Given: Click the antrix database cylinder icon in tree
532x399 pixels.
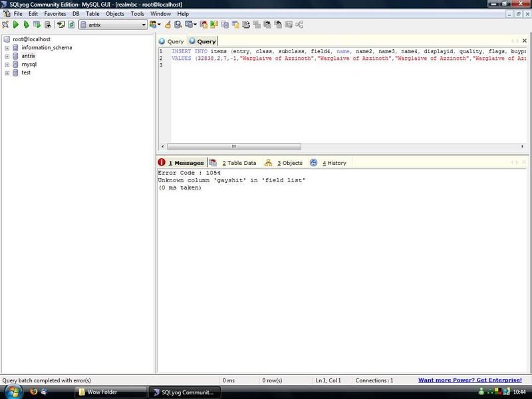Looking at the screenshot, I should point(15,56).
